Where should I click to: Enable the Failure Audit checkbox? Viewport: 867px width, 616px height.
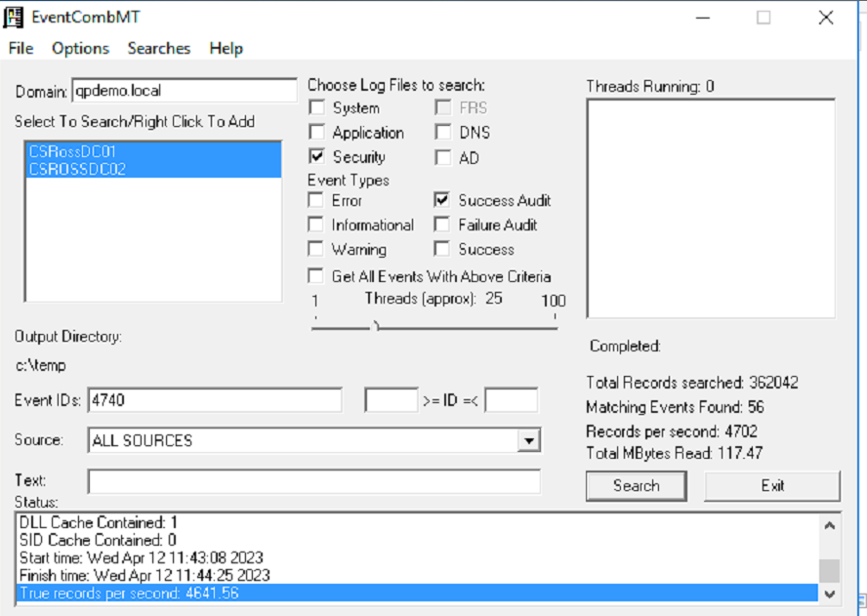[441, 225]
